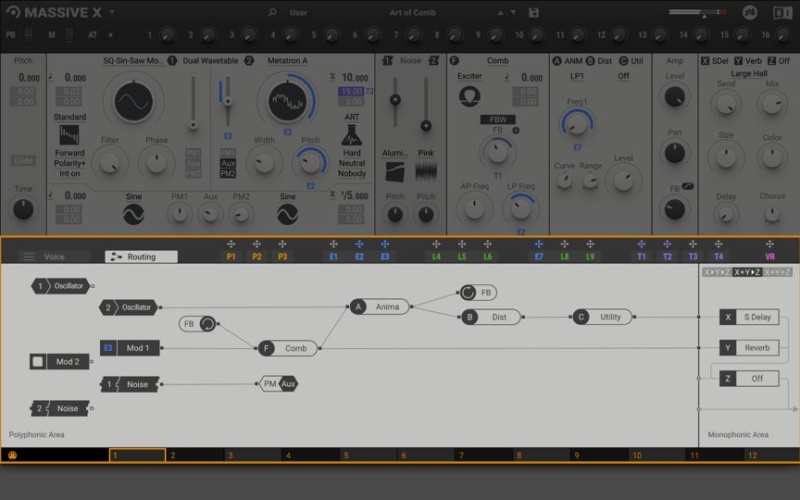Screen dimensions: 800x500
Task: Select the SDel stereo effect tab
Action: (715, 61)
